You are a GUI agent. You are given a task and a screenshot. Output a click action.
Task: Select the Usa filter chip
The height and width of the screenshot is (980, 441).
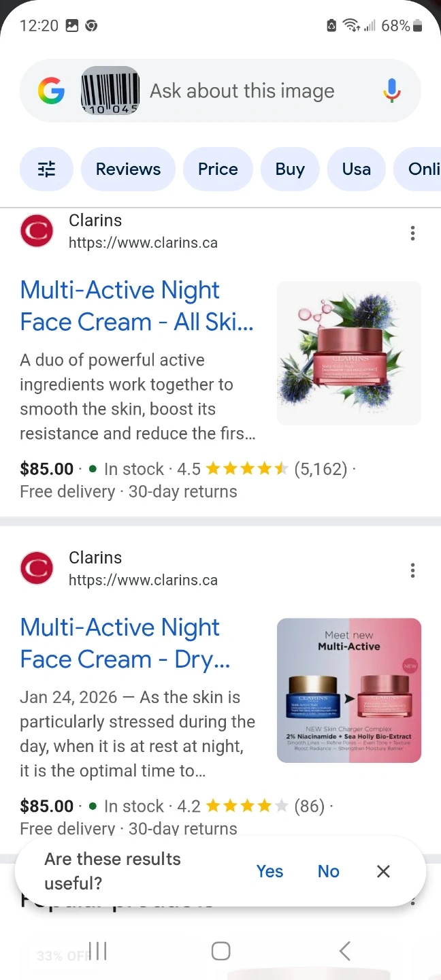(356, 169)
